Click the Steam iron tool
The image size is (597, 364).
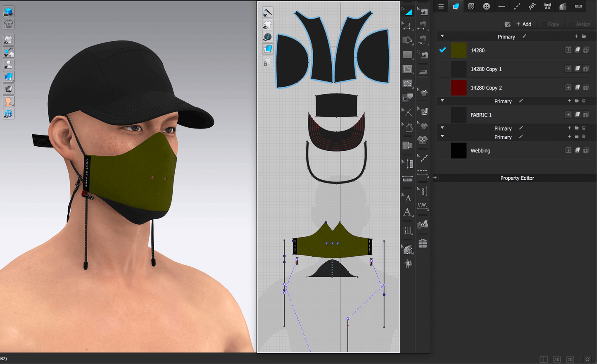coord(423,72)
